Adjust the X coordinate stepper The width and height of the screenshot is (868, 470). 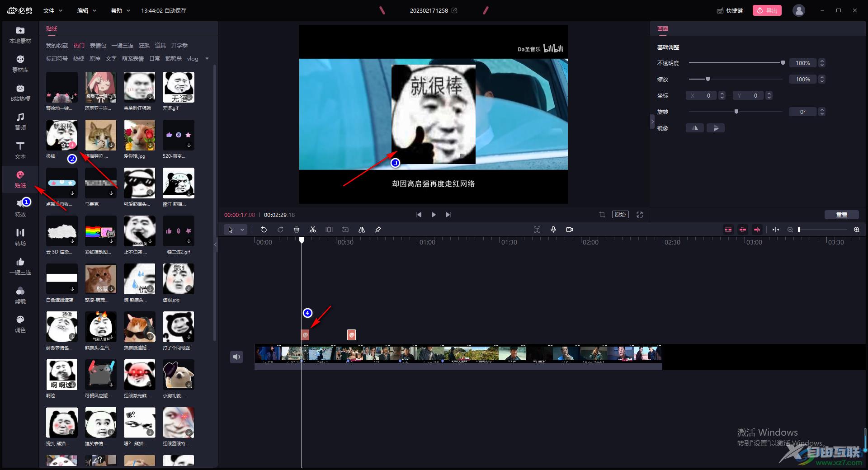click(x=722, y=95)
